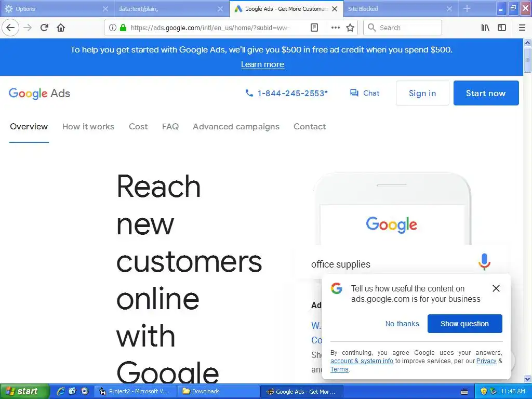The height and width of the screenshot is (399, 532).
Task: Reload the current page
Action: point(44,28)
